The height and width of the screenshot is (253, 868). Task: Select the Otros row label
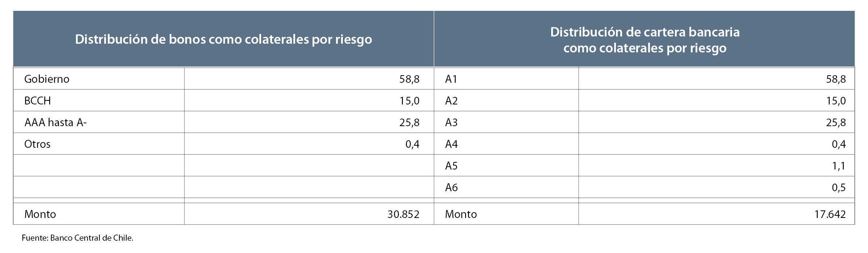pyautogui.click(x=37, y=144)
